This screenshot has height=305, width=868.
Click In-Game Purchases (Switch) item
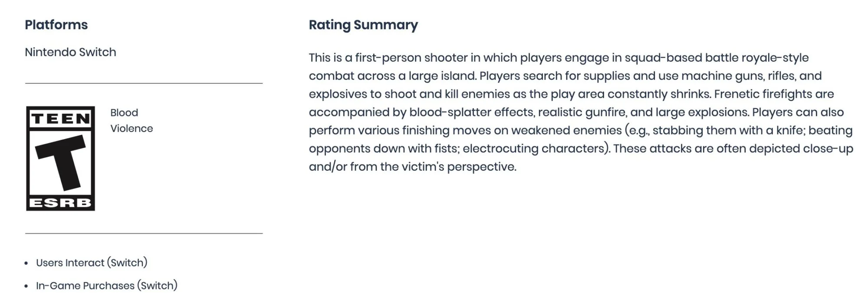tap(107, 285)
